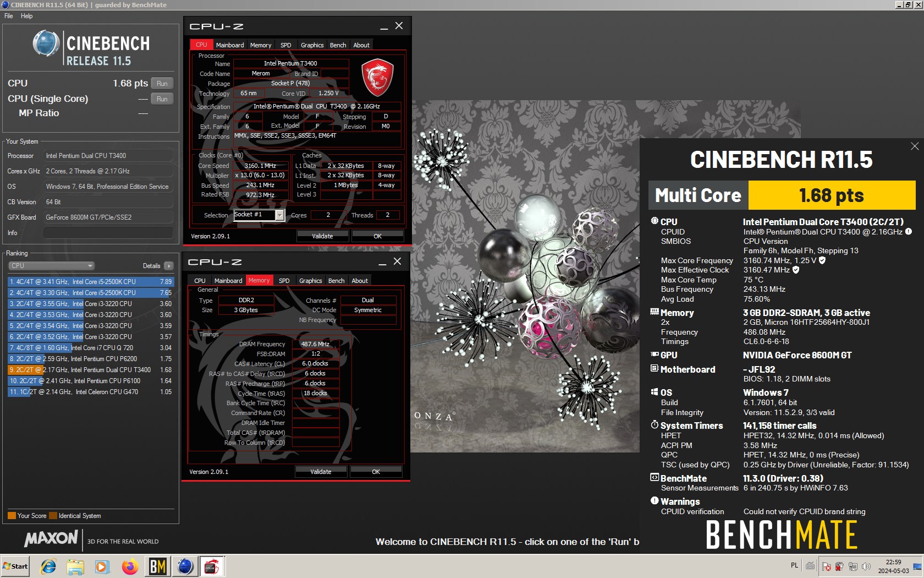This screenshot has width=924, height=578.
Task: Switch to BenchMate taskbar button
Action: click(158, 566)
